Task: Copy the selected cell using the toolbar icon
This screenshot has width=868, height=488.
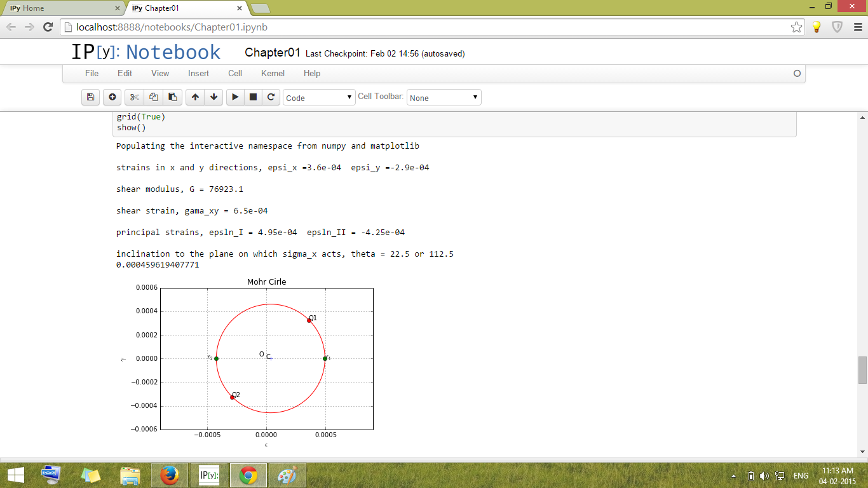Action: pos(153,97)
